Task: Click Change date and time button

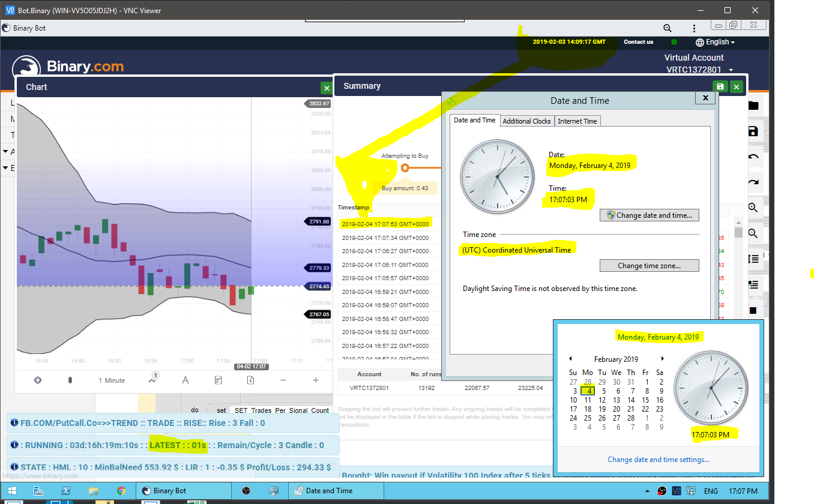Action: (x=650, y=215)
